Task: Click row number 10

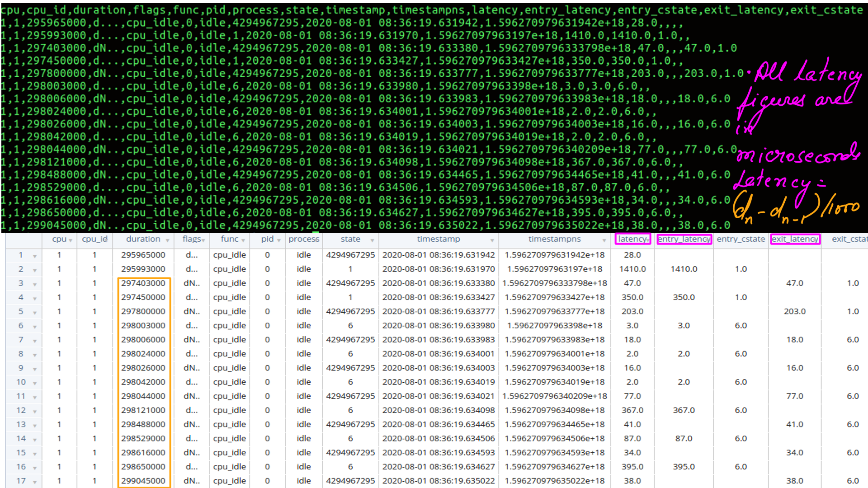Action: tap(21, 382)
